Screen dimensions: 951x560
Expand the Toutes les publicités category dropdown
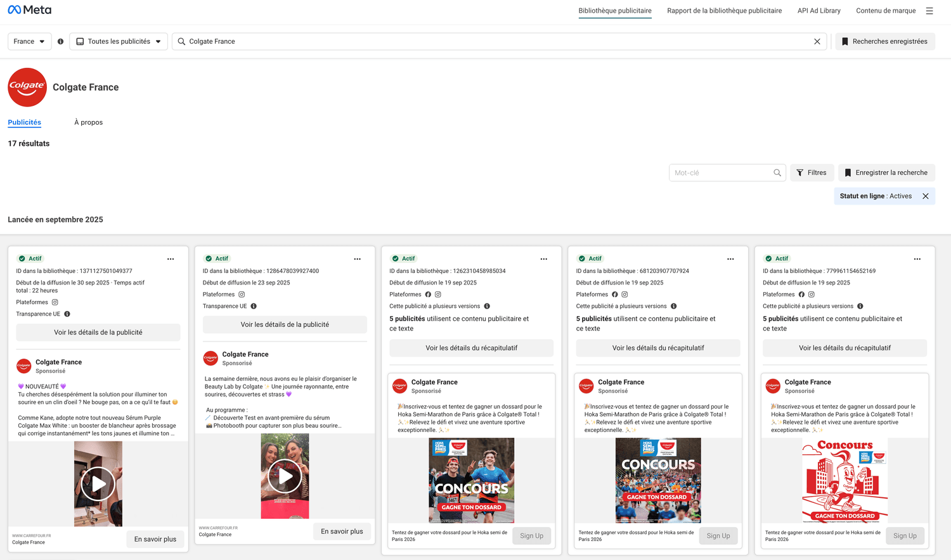119,41
